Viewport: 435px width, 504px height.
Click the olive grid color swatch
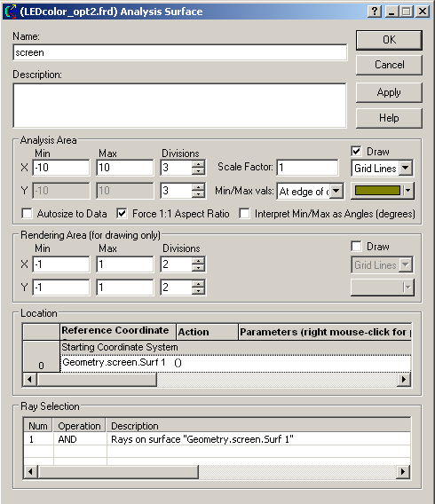coord(377,191)
